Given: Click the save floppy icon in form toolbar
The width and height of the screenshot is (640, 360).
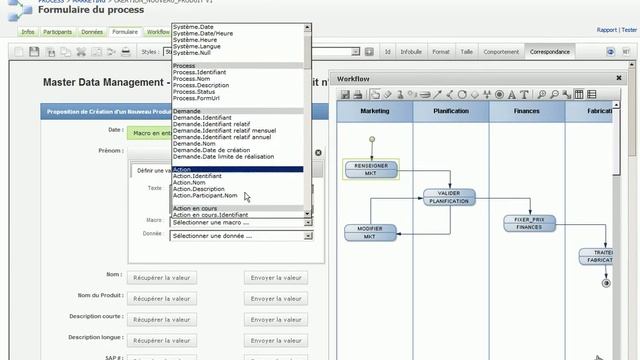Looking at the screenshot, I should 34,52.
